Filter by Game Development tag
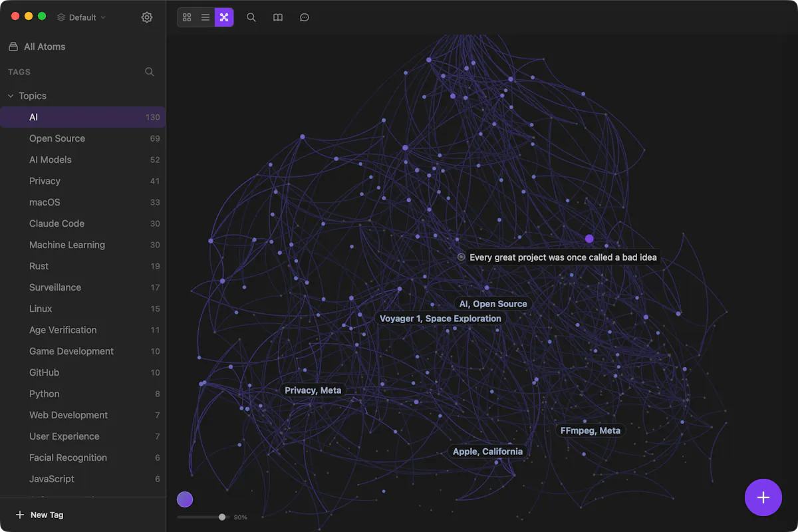Image resolution: width=798 pixels, height=532 pixels. tap(82, 351)
